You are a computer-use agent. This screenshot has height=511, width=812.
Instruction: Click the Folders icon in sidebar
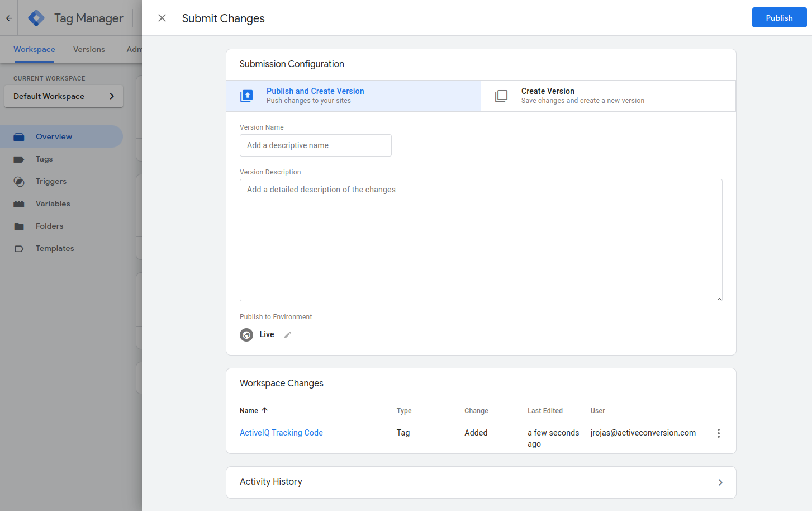point(19,226)
